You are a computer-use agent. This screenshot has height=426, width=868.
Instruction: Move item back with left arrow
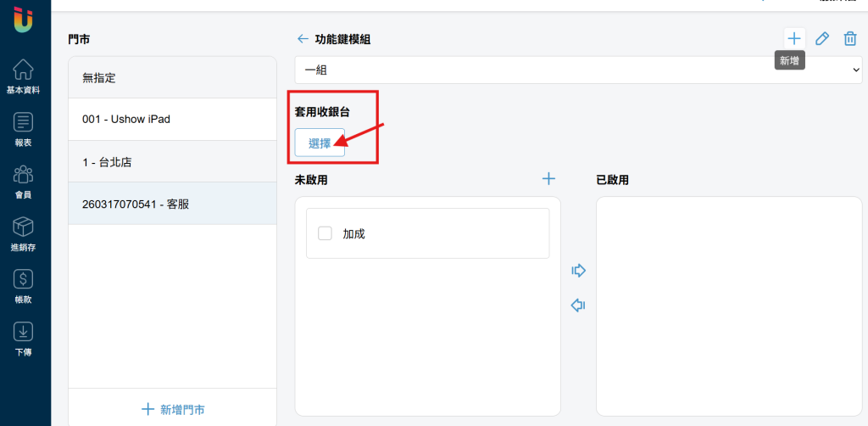click(578, 305)
